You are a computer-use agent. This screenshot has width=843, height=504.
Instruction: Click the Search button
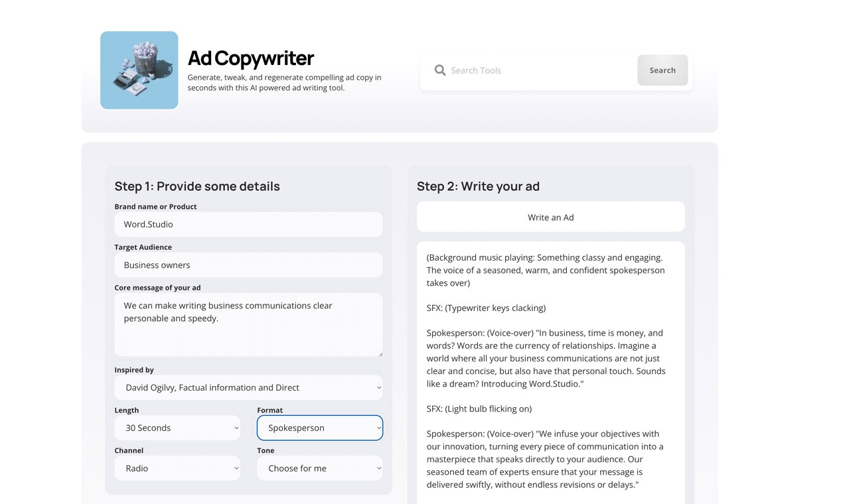click(x=662, y=70)
